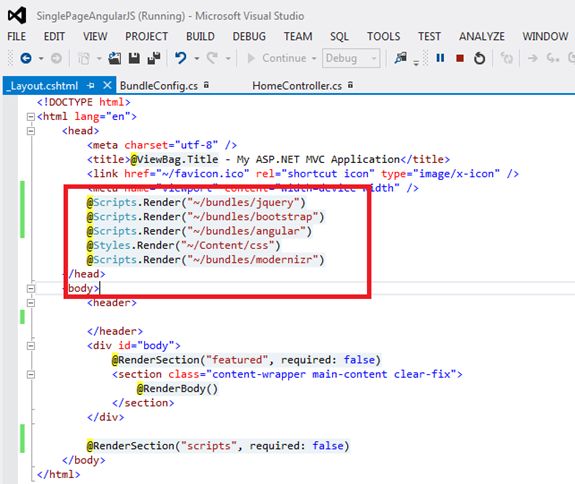Pause debugging with the Break All icon

click(x=440, y=58)
